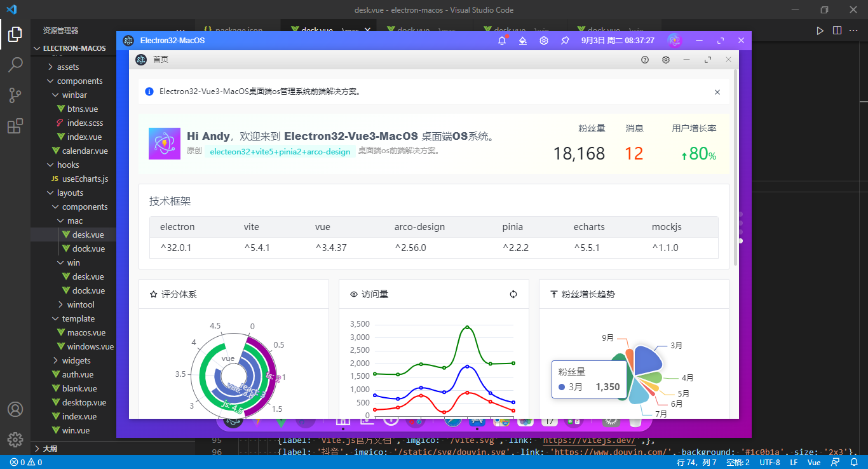
Task: Open Source Control in the activity bar
Action: [x=15, y=95]
